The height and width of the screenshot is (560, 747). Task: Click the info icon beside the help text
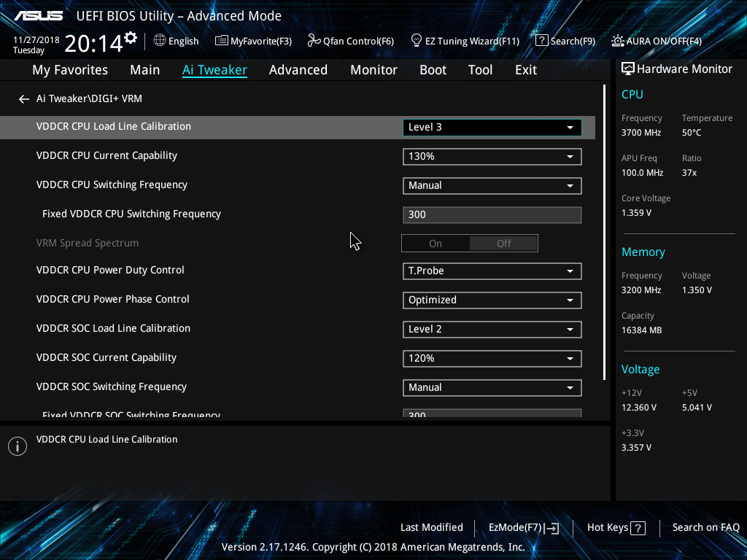pos(18,446)
